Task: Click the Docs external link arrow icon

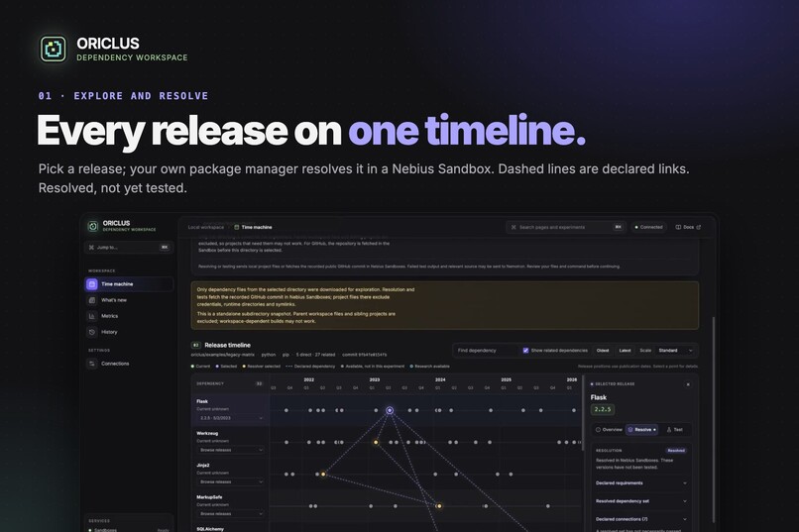Action: coord(699,227)
